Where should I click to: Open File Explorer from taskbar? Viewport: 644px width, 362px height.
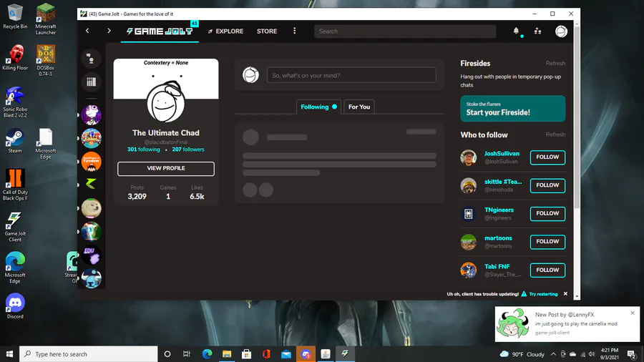pos(227,354)
